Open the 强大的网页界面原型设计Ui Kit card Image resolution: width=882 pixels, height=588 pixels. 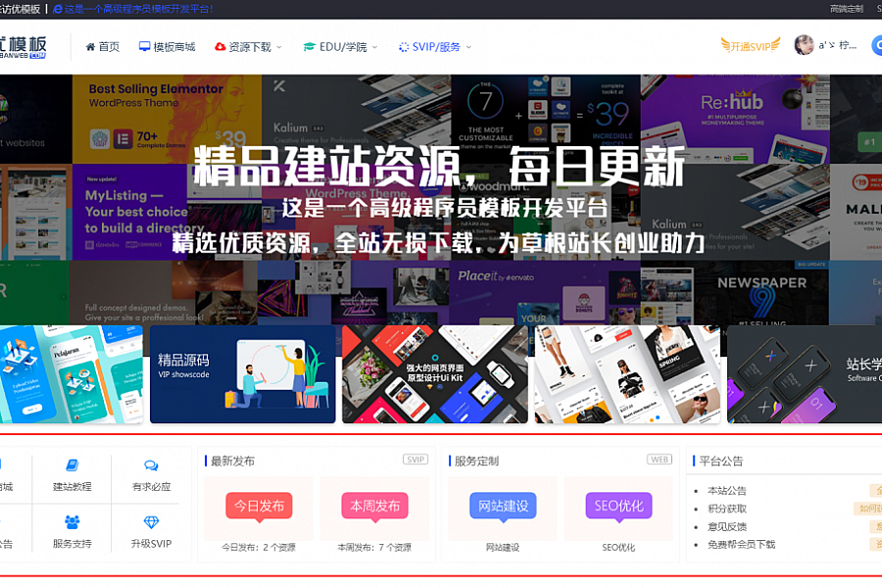[x=435, y=374]
